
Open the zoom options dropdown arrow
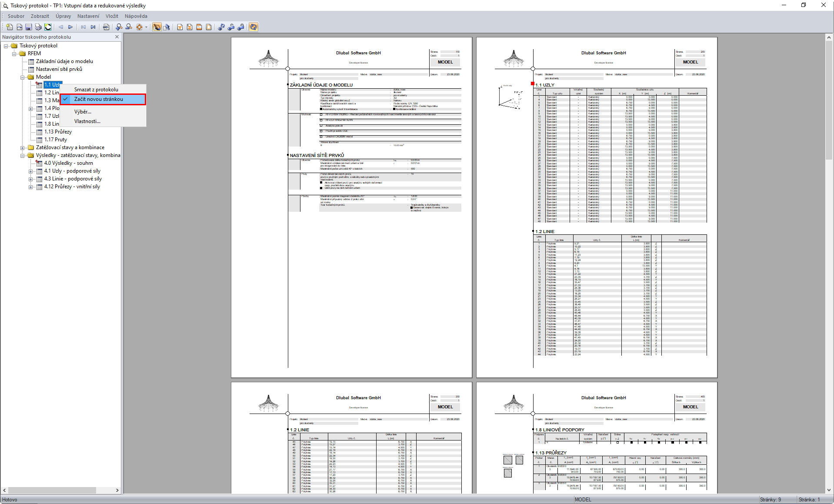coord(146,27)
